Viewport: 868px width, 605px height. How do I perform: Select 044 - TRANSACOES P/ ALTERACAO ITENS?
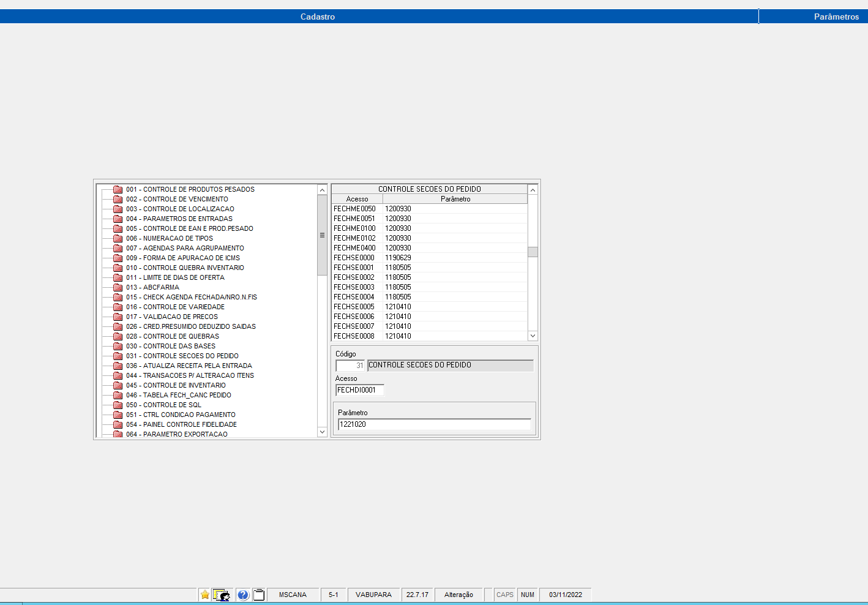click(190, 375)
